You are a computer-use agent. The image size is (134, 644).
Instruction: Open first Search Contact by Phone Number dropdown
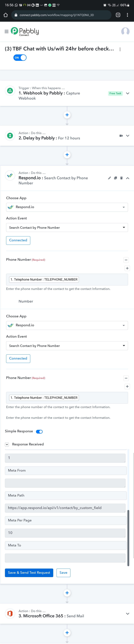click(67, 227)
